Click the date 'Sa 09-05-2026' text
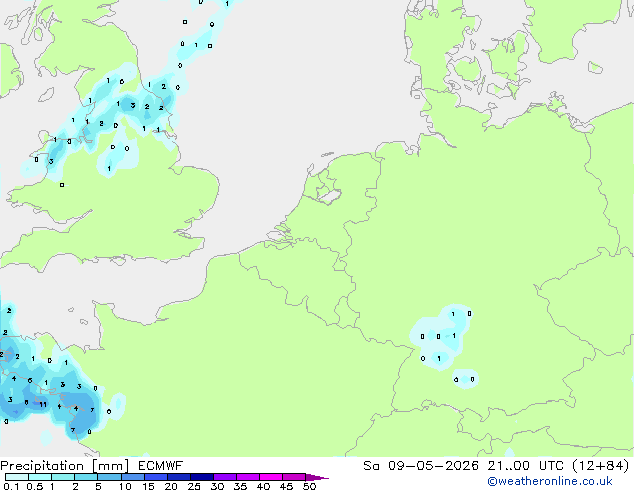This screenshot has height=490, width=634. point(421,466)
